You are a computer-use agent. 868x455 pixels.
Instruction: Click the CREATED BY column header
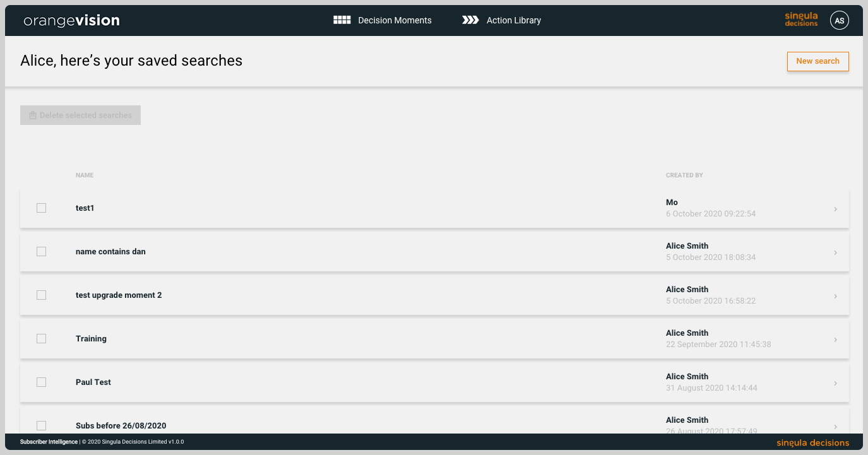coord(684,175)
